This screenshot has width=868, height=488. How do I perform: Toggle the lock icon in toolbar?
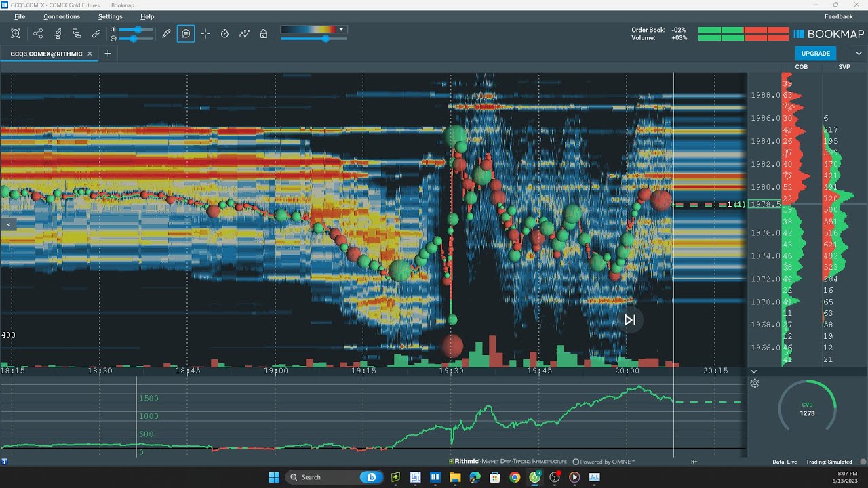[x=264, y=33]
